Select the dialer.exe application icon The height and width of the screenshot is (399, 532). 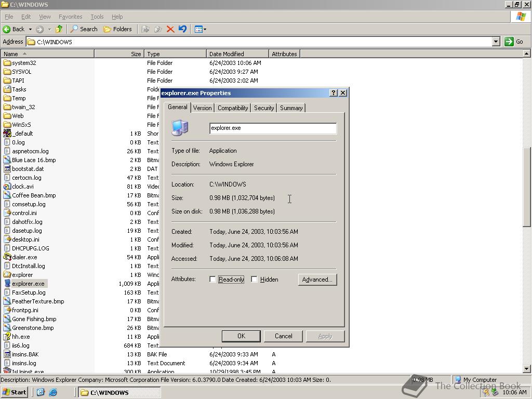coord(7,257)
